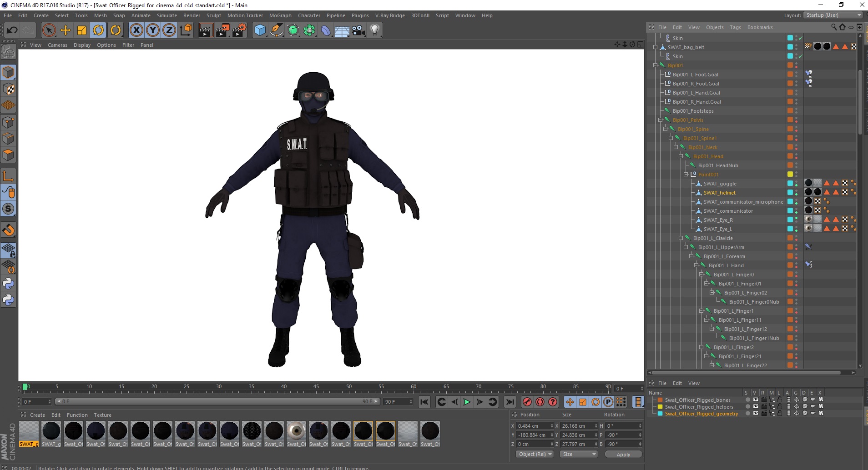Open the MoGraph menu
This screenshot has height=470, width=868.
(x=280, y=15)
